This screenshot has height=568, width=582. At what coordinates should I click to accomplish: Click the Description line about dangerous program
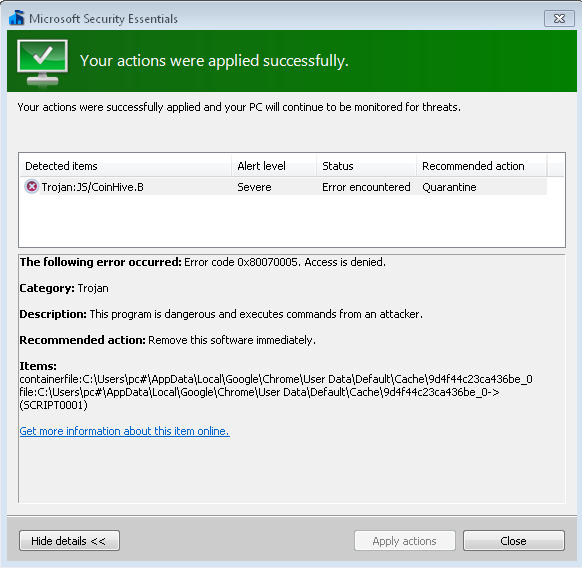[x=221, y=314]
